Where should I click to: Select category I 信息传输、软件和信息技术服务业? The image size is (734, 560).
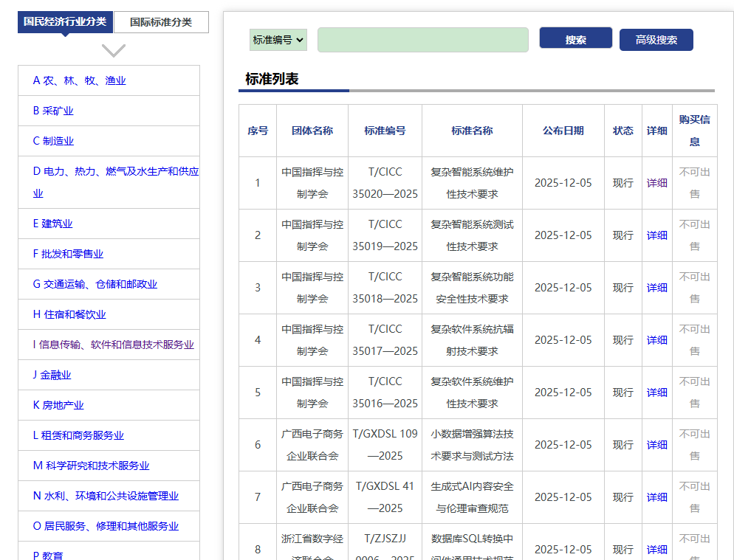[x=113, y=345]
